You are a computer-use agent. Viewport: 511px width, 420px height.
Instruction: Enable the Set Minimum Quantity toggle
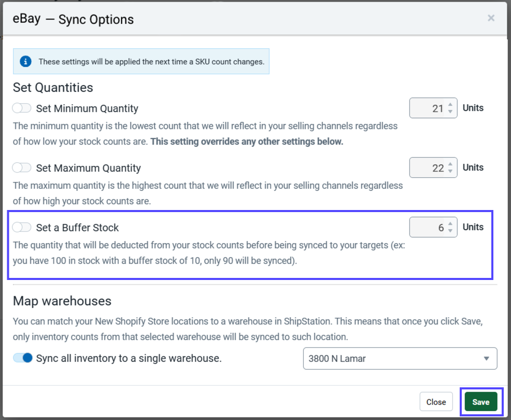point(22,108)
